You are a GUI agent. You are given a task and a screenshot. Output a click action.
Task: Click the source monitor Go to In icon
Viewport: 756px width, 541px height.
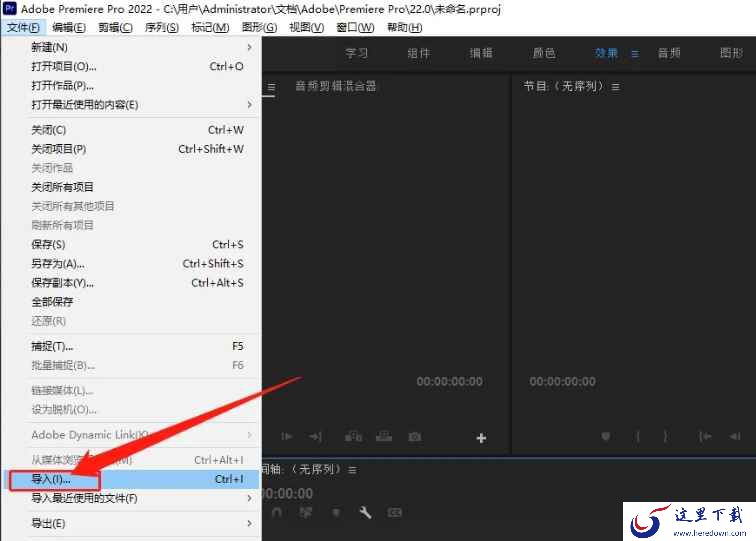click(286, 437)
